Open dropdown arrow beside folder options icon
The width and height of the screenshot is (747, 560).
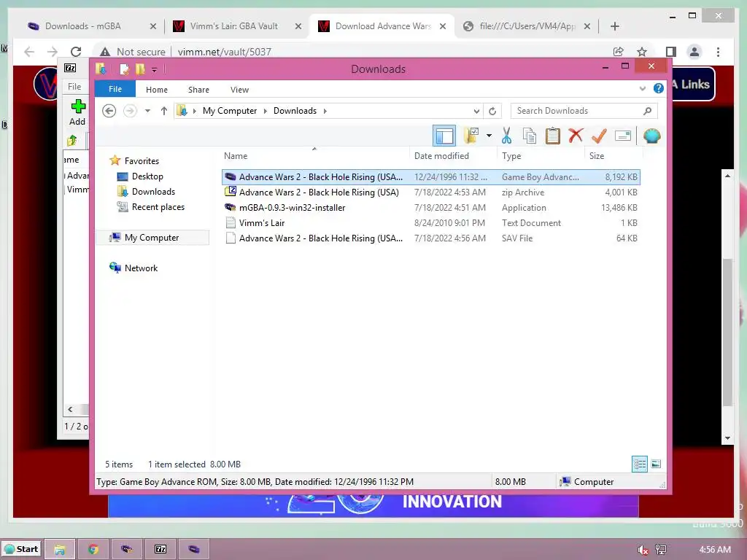(489, 136)
